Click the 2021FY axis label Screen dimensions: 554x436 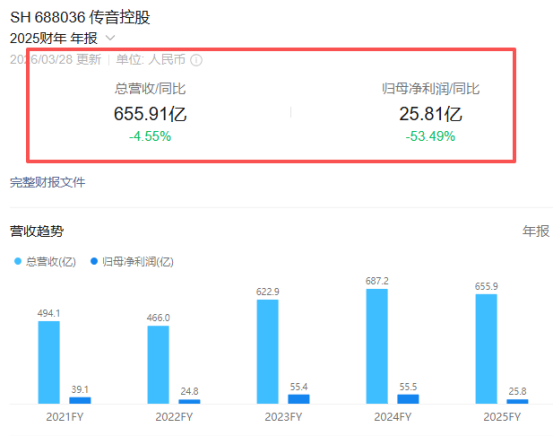coord(65,417)
